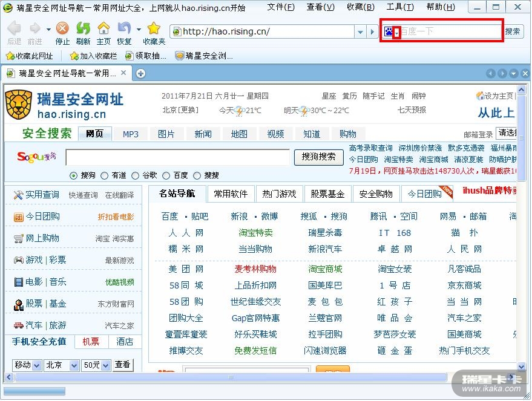Screen dimensions: 532x401
Task: Click 股票|基金 icon in sidebar
Action: (x=18, y=305)
